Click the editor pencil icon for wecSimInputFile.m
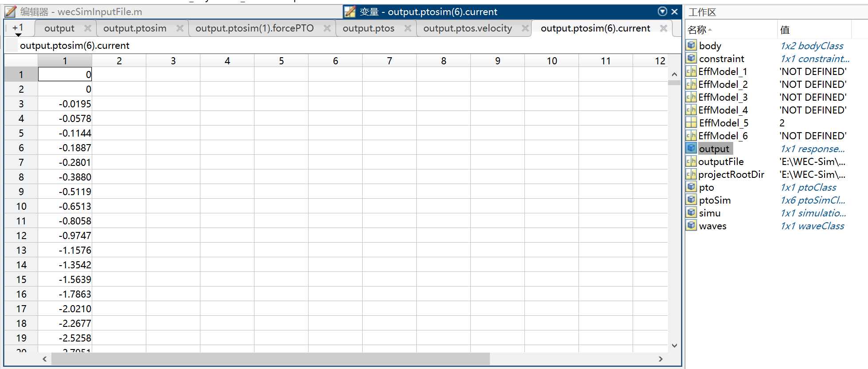 (x=11, y=12)
